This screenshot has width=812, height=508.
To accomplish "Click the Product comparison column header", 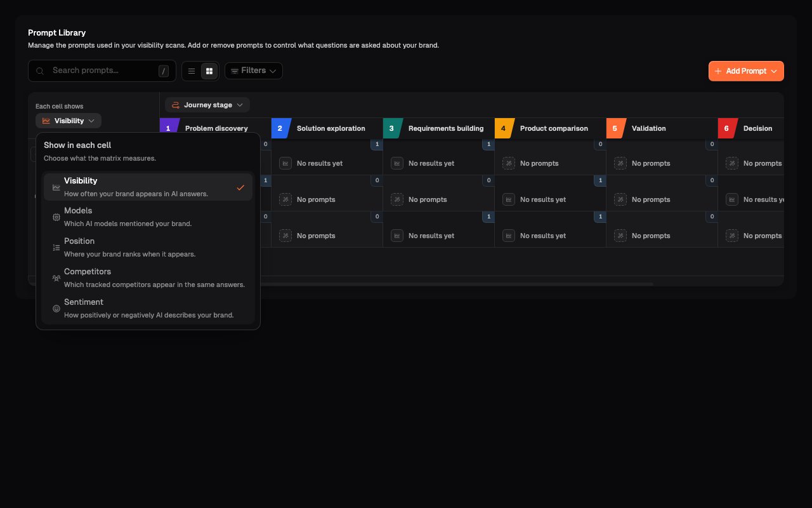I will pos(551,128).
